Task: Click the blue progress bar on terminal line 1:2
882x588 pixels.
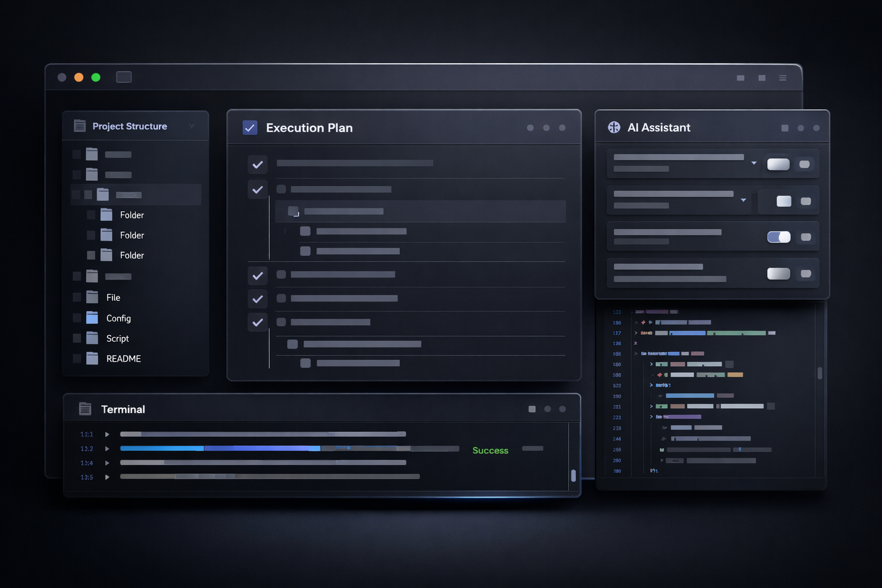Action: click(220, 448)
